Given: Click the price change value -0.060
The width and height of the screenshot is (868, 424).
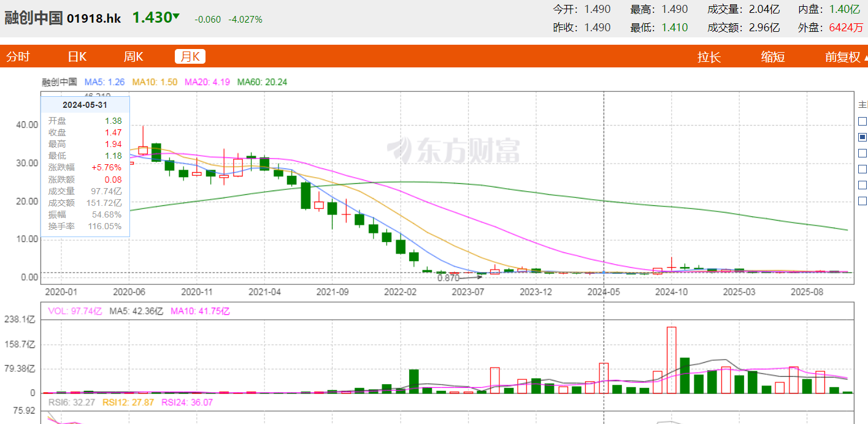Looking at the screenshot, I should 207,20.
